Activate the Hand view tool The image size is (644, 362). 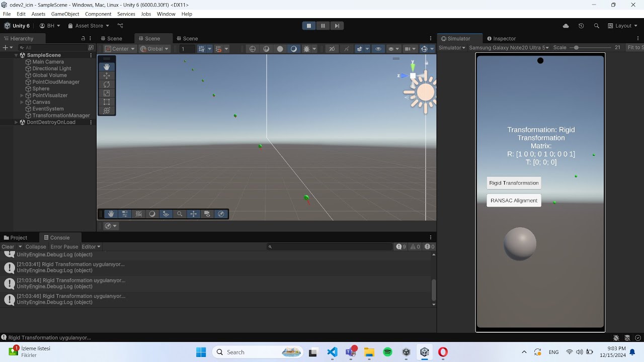pos(107,66)
